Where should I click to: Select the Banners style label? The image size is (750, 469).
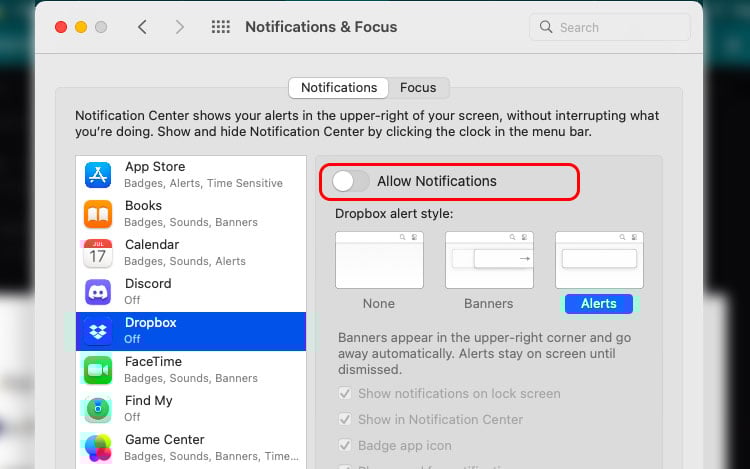[488, 304]
